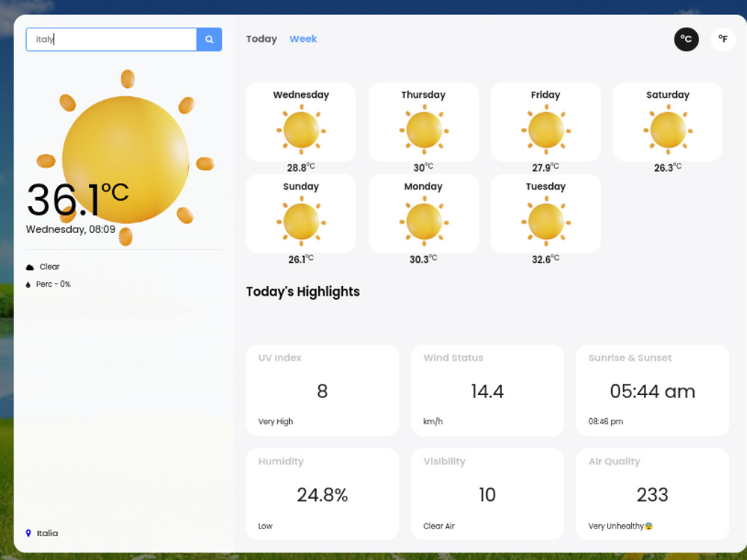Click the Saturday day label
The height and width of the screenshot is (560, 747).
(668, 95)
